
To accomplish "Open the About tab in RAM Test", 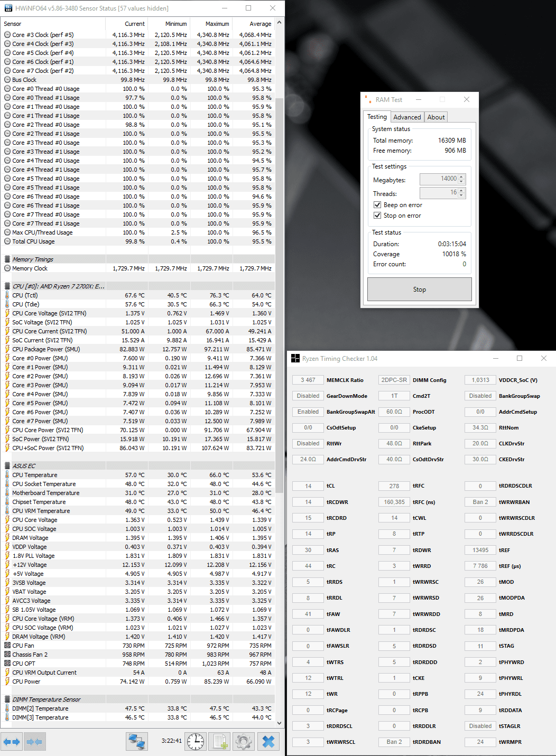I will click(x=436, y=117).
